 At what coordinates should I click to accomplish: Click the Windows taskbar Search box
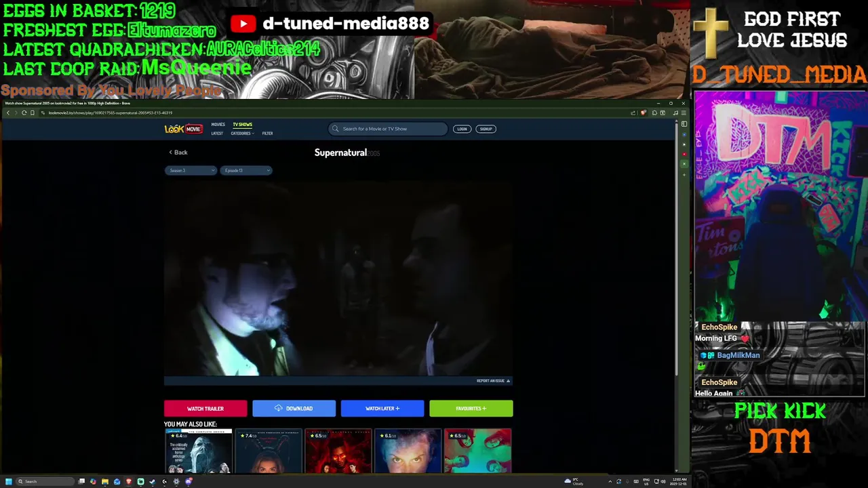point(45,481)
